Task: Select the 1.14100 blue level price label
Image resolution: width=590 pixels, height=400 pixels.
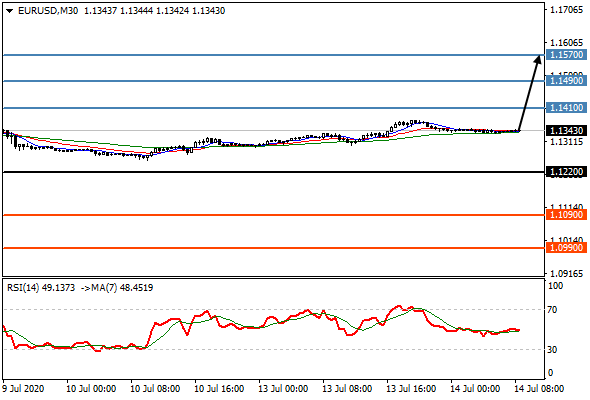Action: click(x=566, y=108)
